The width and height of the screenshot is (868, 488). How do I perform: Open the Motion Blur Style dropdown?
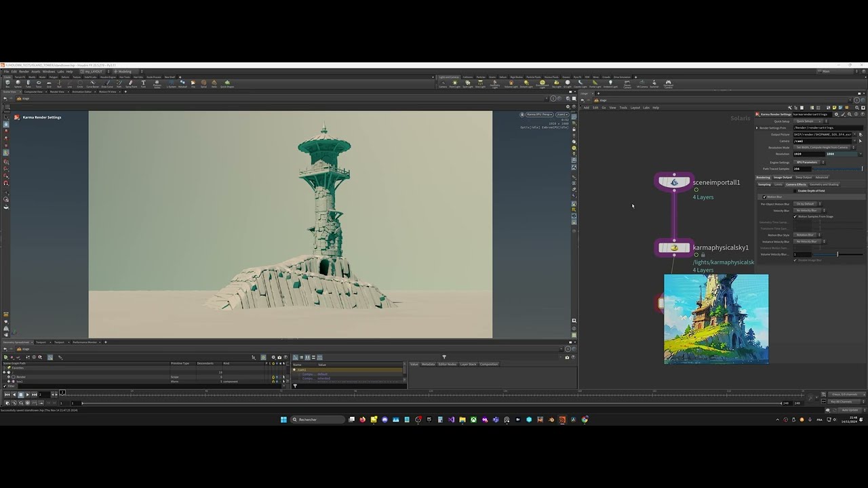808,235
